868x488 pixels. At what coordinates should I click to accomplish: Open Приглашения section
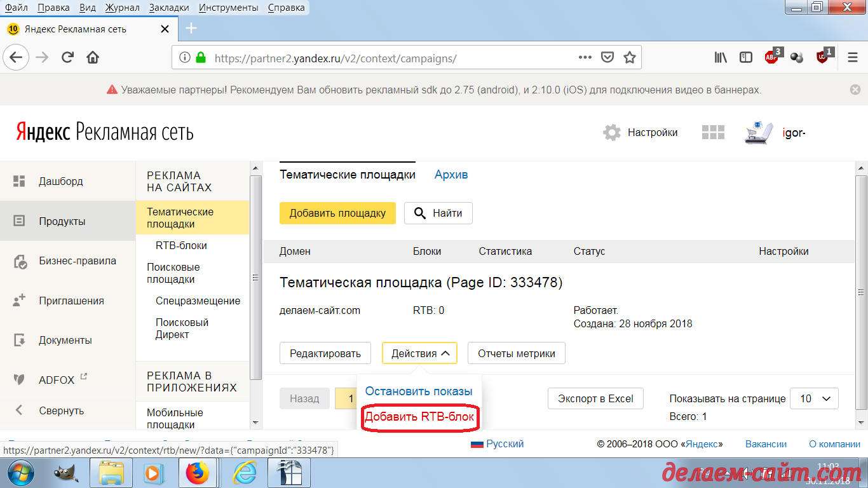click(x=71, y=301)
